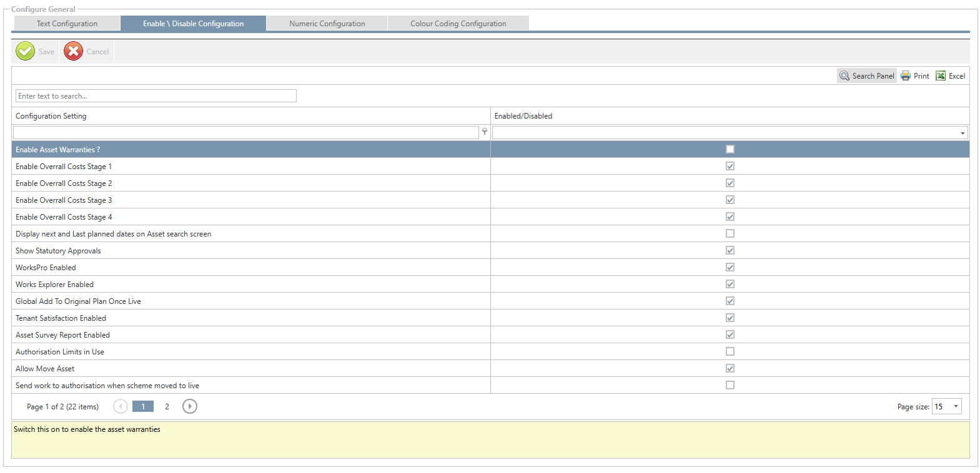
Task: Sort by Configuration Setting column header
Action: (x=51, y=116)
